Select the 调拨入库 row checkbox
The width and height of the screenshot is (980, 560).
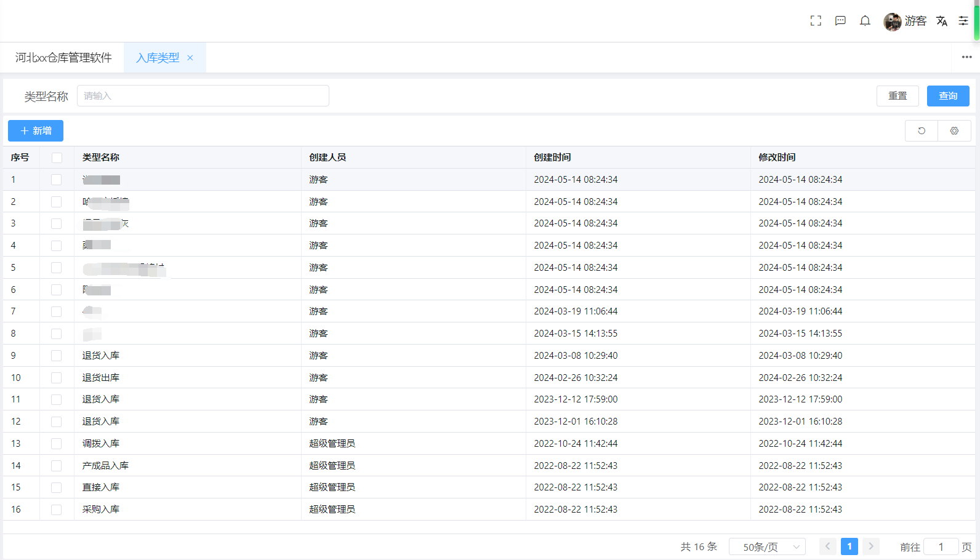click(57, 444)
